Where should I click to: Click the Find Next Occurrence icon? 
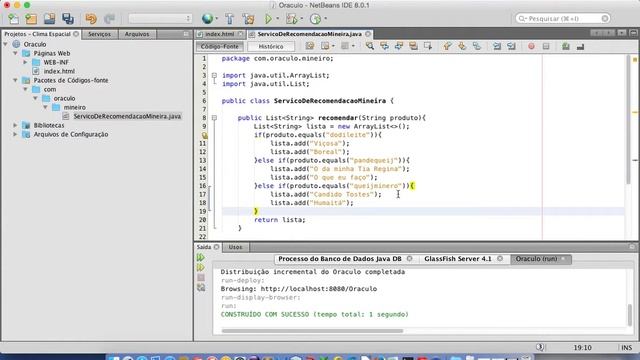point(399,47)
